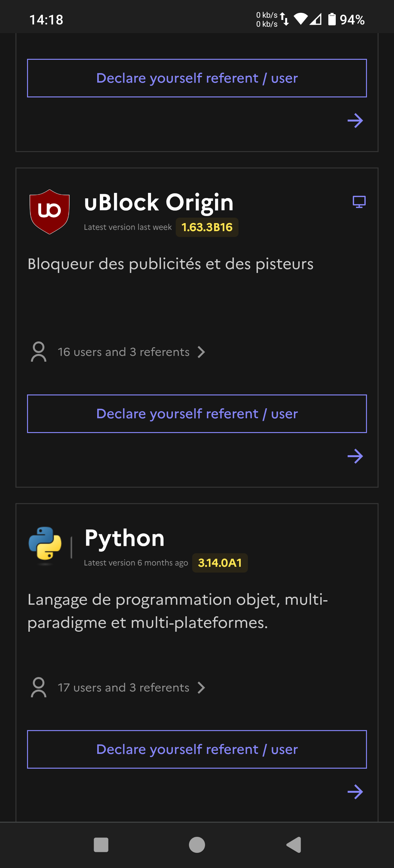This screenshot has width=394, height=868.
Task: Declare yourself referent / user for uBlock Origin
Action: coord(197,414)
